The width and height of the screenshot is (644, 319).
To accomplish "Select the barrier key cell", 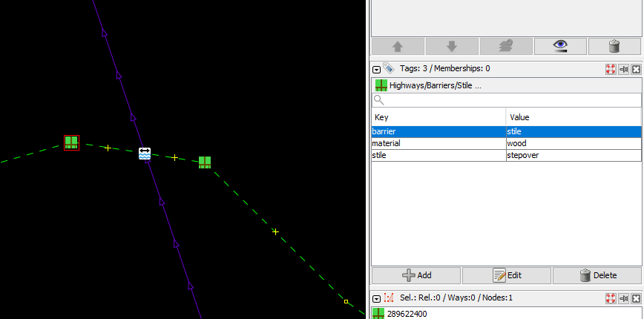I will click(x=438, y=132).
